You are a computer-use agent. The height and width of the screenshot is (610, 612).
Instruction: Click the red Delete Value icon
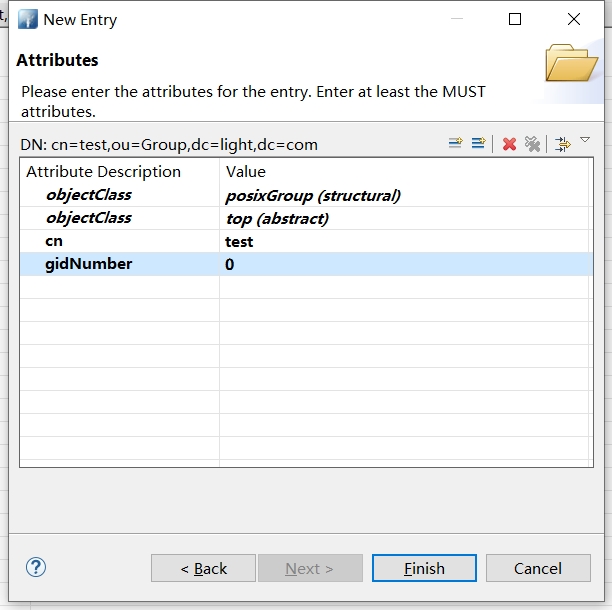509,144
